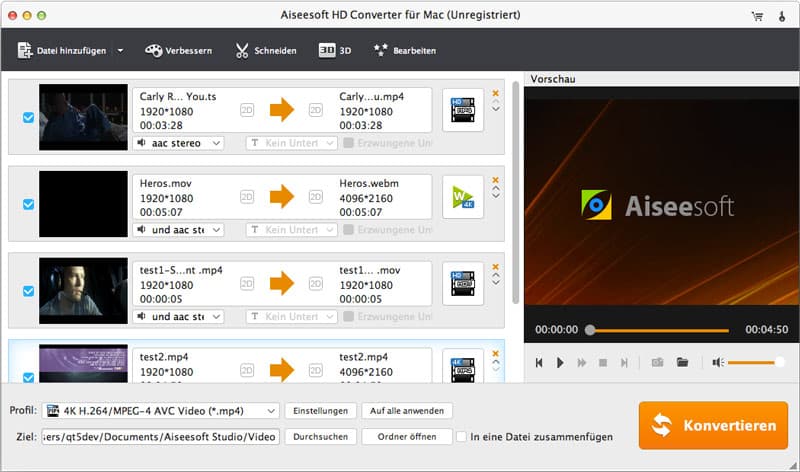The height and width of the screenshot is (472, 800).
Task: Select the Carly R... You.ts video thumbnail
Action: click(x=83, y=117)
